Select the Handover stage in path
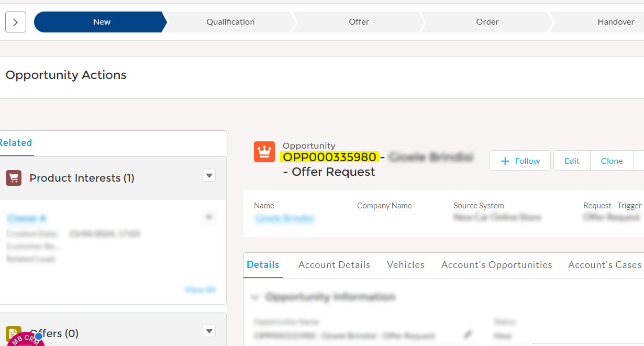The width and height of the screenshot is (644, 346). tap(615, 22)
